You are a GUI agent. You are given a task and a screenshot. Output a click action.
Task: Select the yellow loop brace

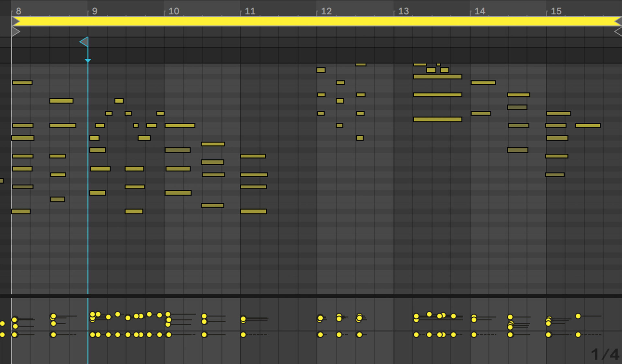(311, 22)
